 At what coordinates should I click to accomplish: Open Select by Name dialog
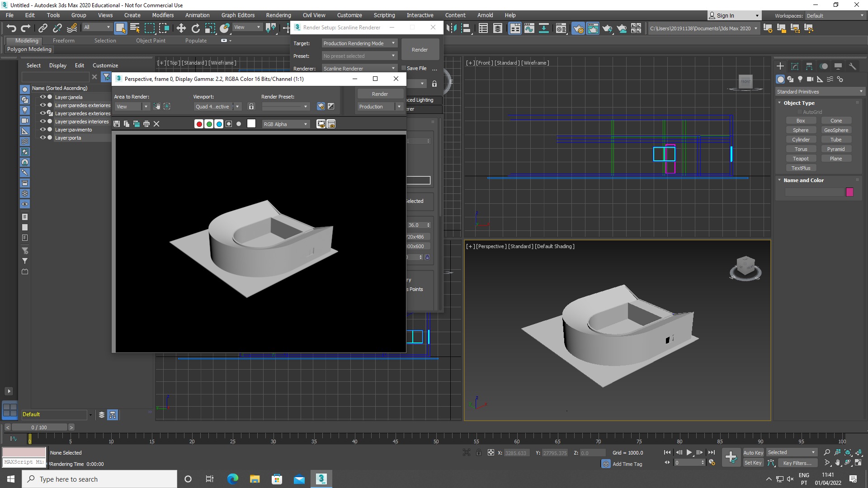point(135,28)
